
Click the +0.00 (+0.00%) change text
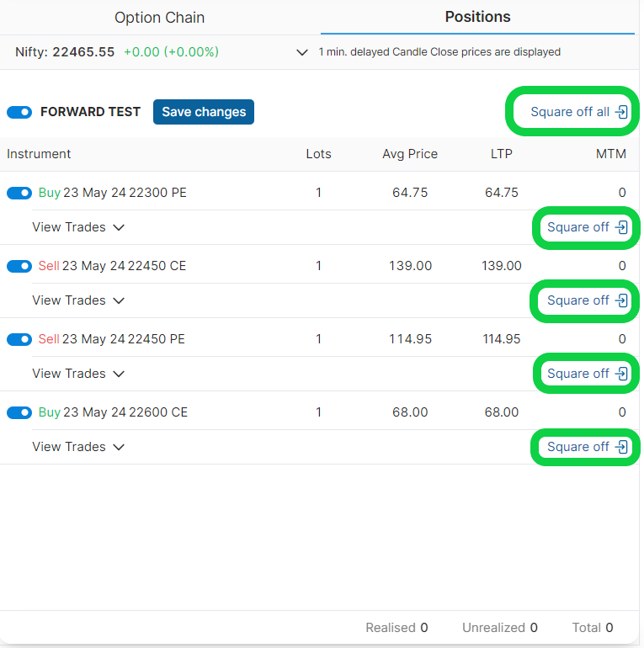[171, 52]
